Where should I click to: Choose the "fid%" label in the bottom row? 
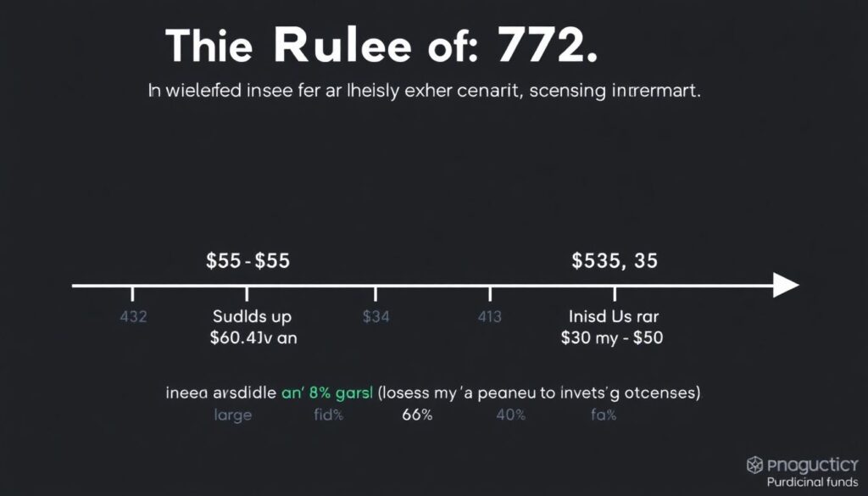pyautogui.click(x=326, y=415)
